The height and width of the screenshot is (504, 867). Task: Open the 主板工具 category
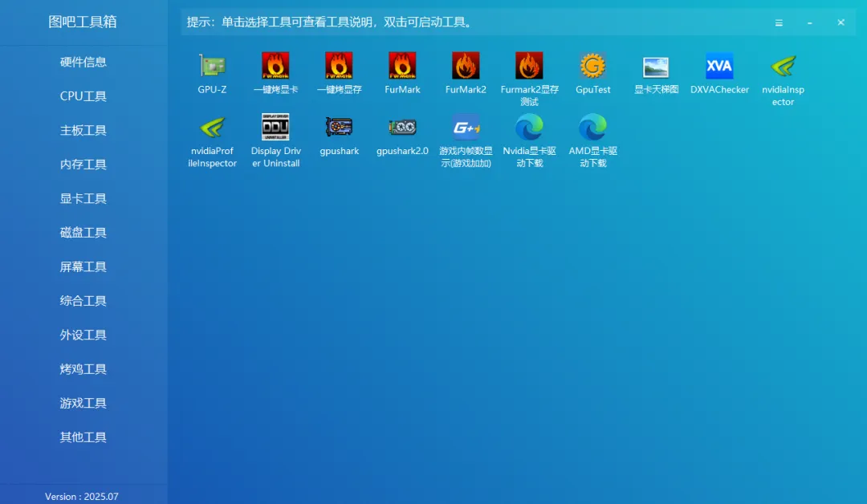coord(83,131)
